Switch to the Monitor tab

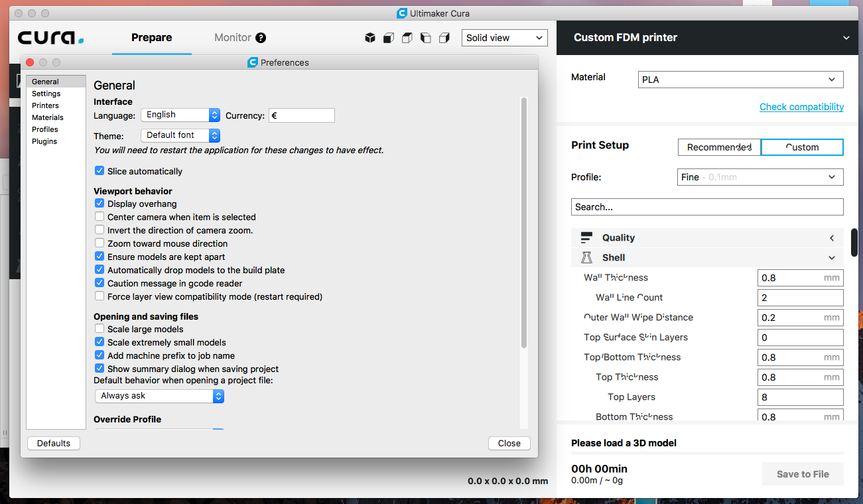[x=233, y=38]
